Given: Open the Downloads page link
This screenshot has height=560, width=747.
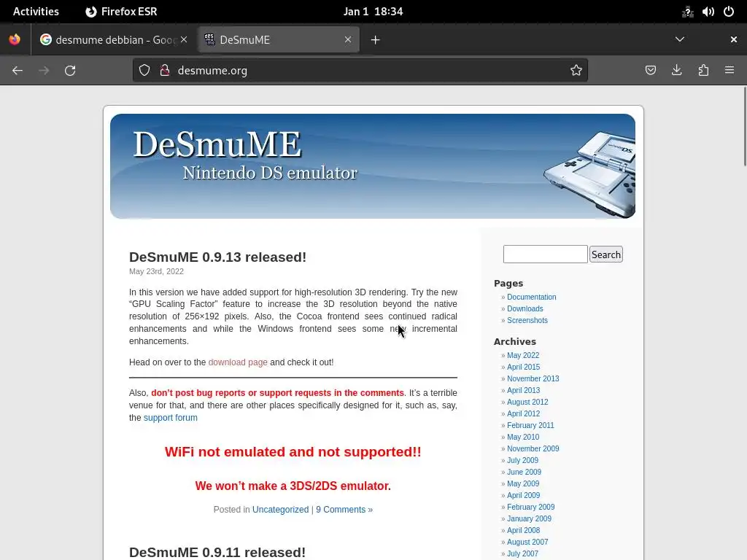Looking at the screenshot, I should coord(525,308).
